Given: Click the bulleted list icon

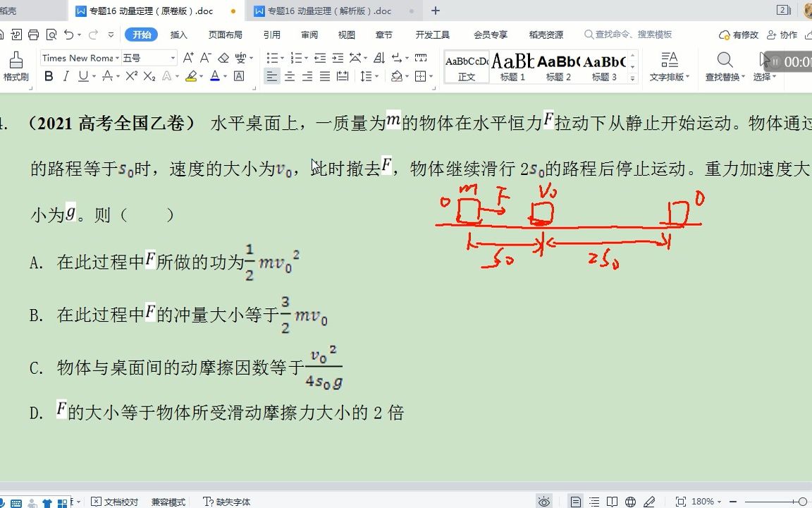Looking at the screenshot, I should [x=272, y=57].
